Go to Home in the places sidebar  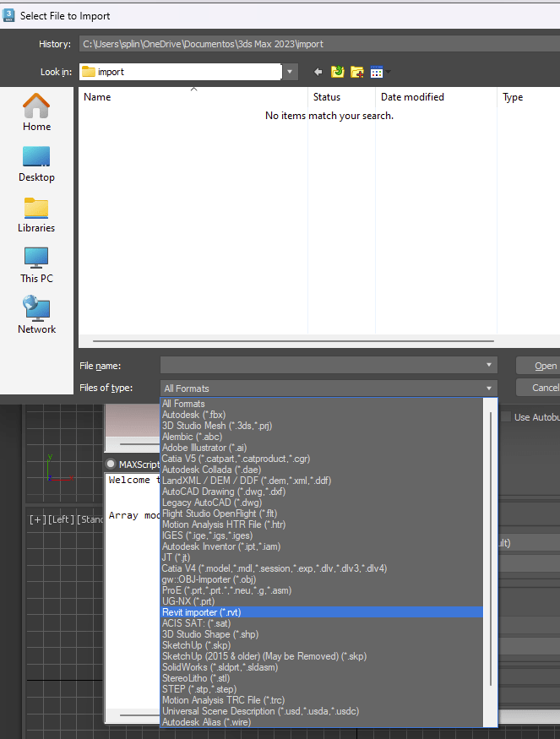[x=36, y=112]
